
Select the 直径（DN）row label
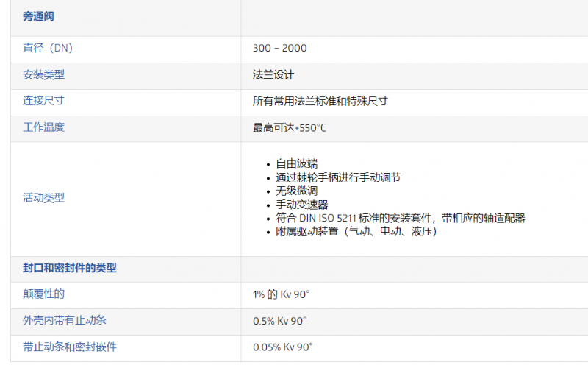pyautogui.click(x=48, y=48)
